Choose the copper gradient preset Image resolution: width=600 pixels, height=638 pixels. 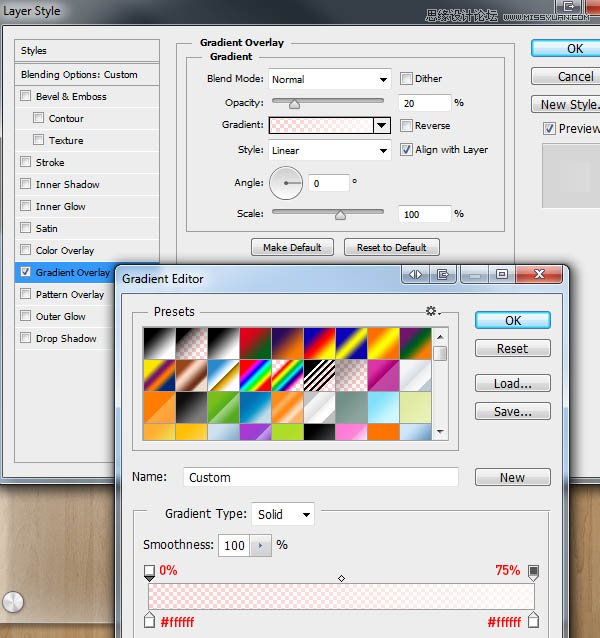click(x=191, y=375)
